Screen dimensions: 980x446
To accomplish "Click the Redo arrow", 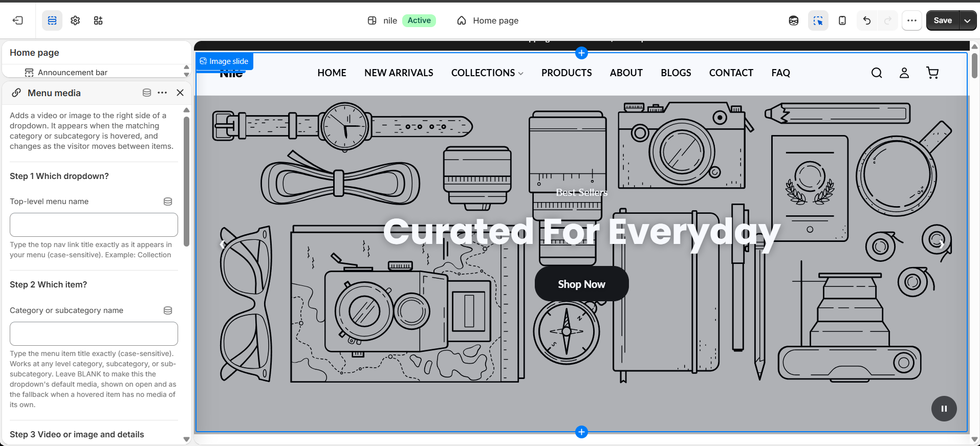I will click(x=888, y=20).
